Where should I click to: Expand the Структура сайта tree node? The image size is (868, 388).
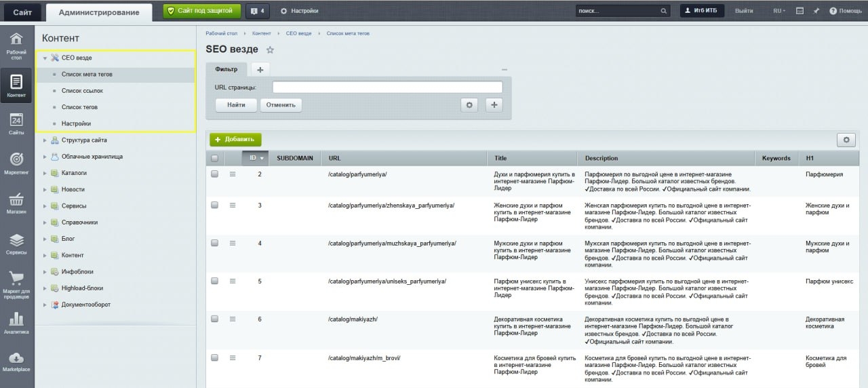pyautogui.click(x=45, y=140)
